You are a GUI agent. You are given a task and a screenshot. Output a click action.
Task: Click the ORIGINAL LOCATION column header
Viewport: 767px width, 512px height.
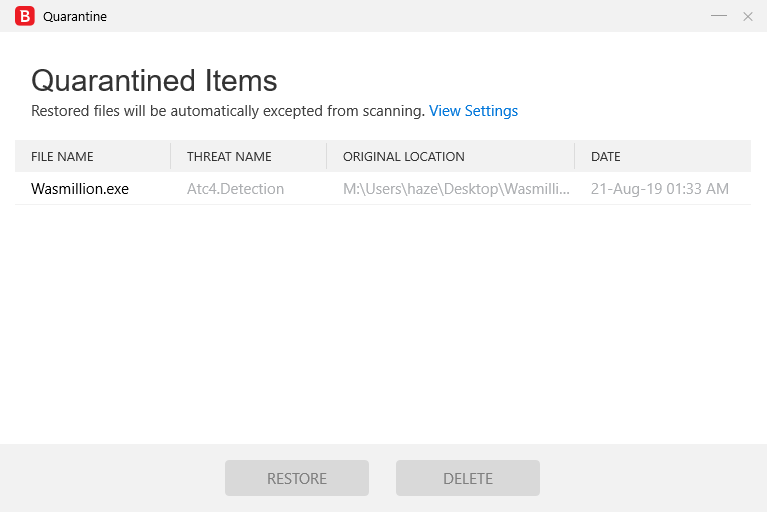point(403,157)
